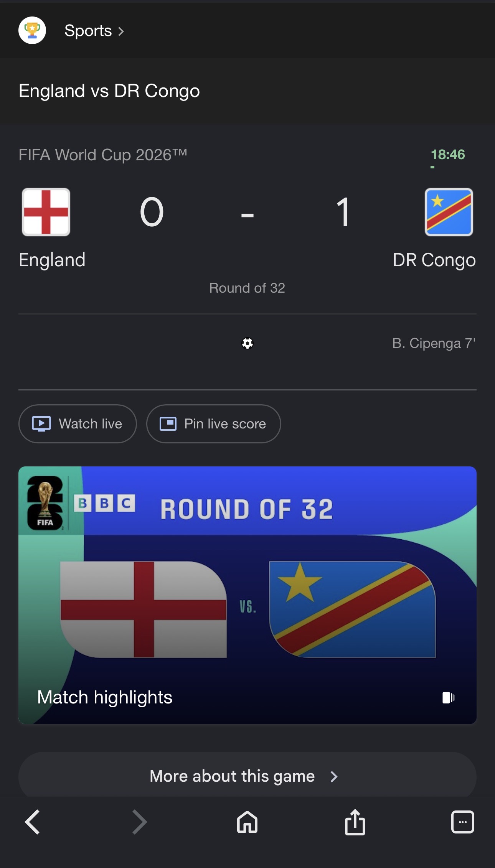Select the England team name
This screenshot has height=868, width=495.
(52, 260)
